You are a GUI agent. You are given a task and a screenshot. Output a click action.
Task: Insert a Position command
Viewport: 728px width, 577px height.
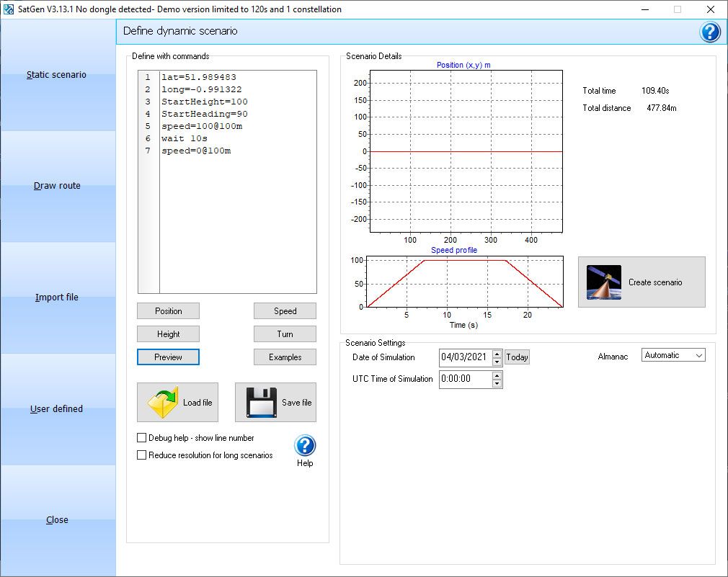[x=168, y=310]
